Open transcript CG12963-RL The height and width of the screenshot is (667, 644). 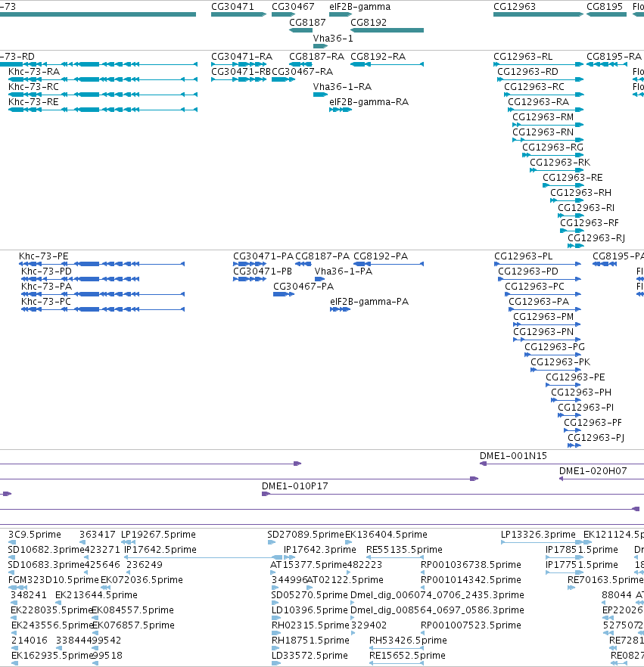[523, 57]
